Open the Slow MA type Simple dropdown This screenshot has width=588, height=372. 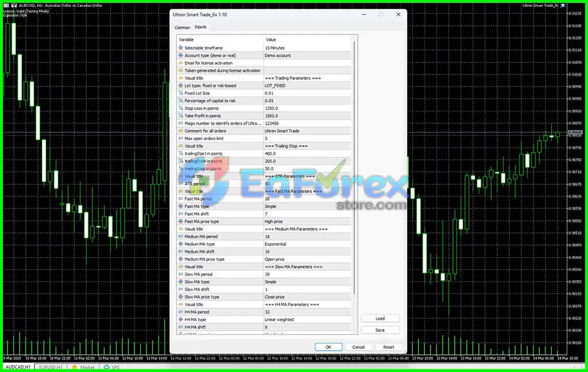(308, 282)
